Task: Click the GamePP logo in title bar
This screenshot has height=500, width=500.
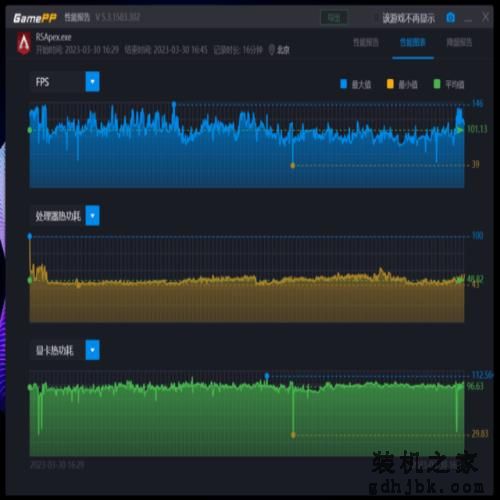Action: click(x=35, y=18)
